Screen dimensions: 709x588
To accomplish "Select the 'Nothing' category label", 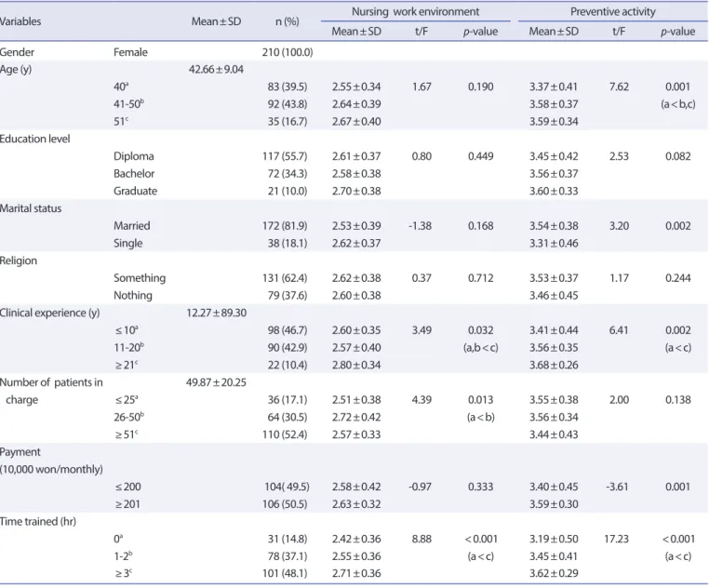I will tap(132, 295).
